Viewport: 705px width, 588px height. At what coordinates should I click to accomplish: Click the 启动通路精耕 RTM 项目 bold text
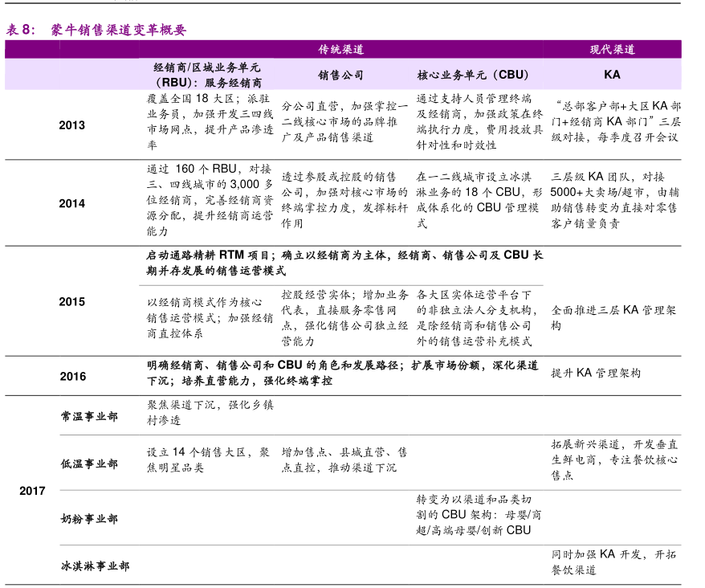tap(212, 255)
